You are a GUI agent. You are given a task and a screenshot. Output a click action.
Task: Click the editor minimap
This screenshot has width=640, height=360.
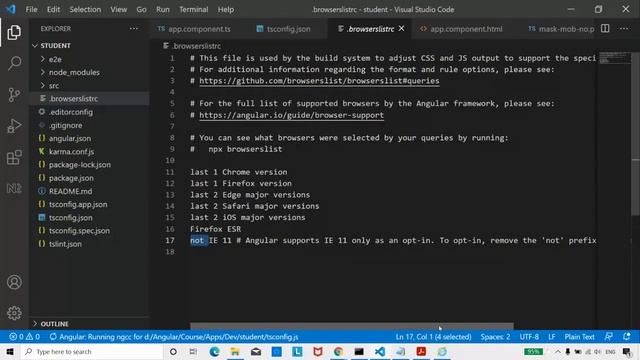click(x=615, y=58)
